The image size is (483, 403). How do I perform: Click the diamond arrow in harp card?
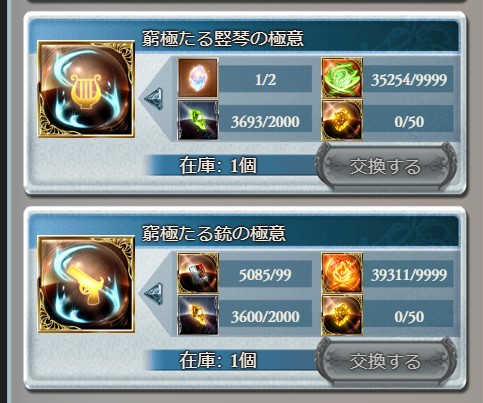pos(154,99)
